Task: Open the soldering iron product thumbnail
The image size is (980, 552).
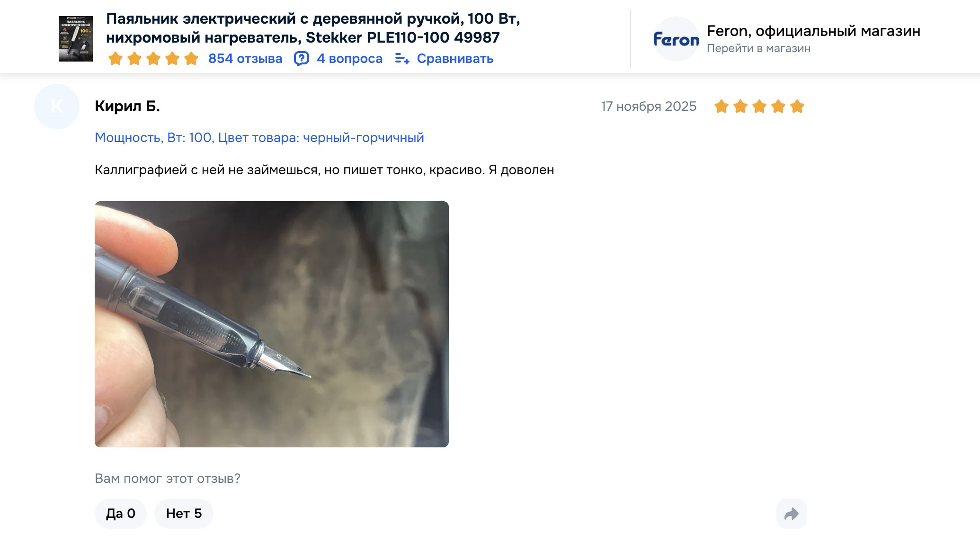Action: [x=76, y=39]
